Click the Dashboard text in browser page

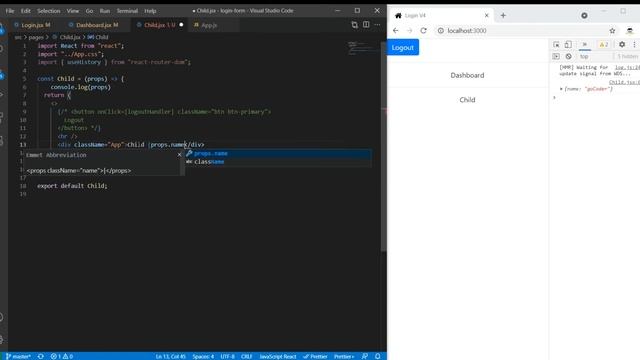pos(467,75)
